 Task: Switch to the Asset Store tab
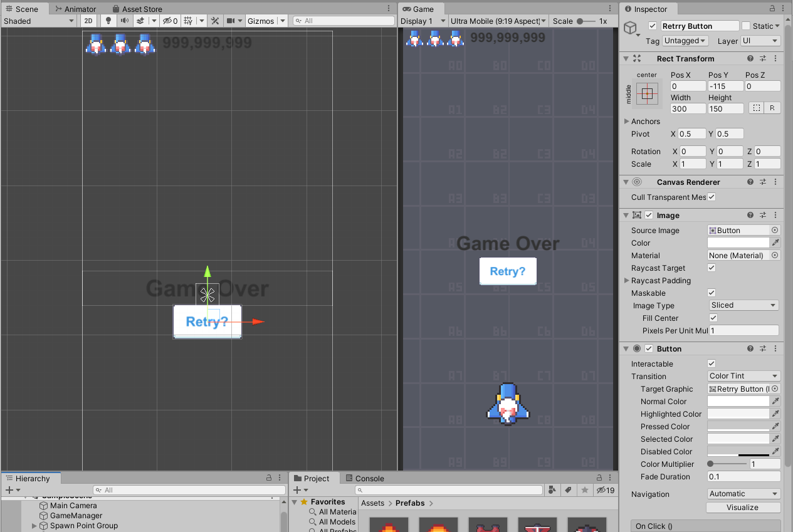[x=137, y=9]
